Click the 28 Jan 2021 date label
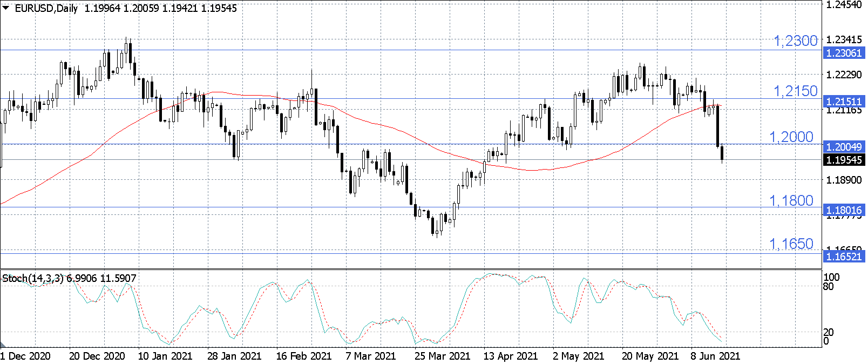868x364 pixels. 234,356
